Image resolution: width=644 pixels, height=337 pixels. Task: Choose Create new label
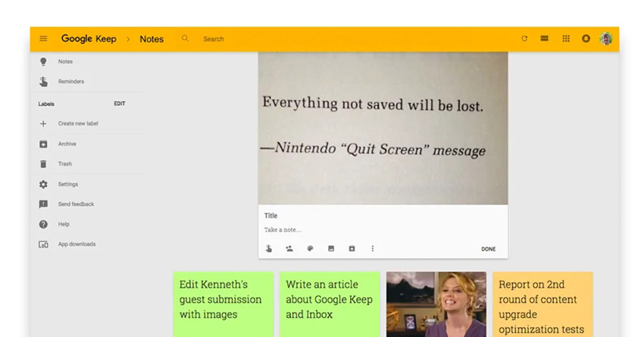click(78, 123)
